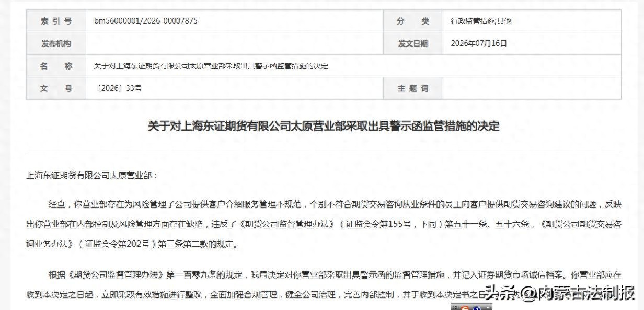Click the 发布机构 label cell
644x310 pixels.
coord(56,44)
